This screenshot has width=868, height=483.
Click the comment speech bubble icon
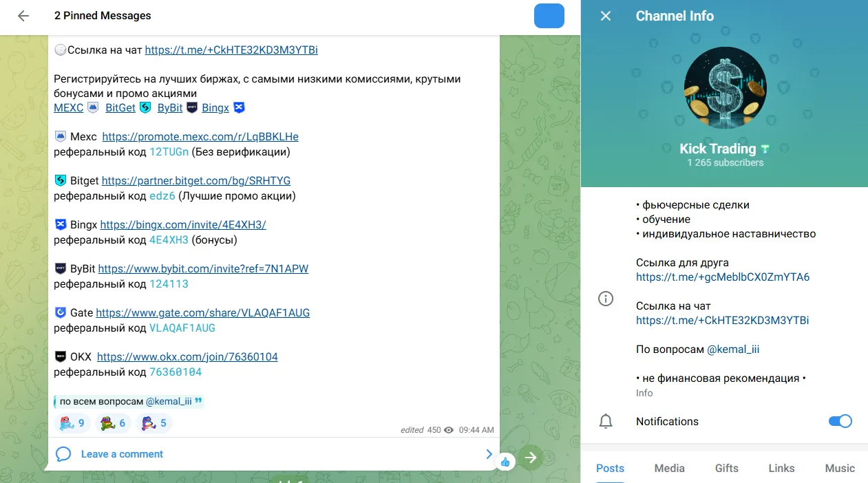click(63, 454)
